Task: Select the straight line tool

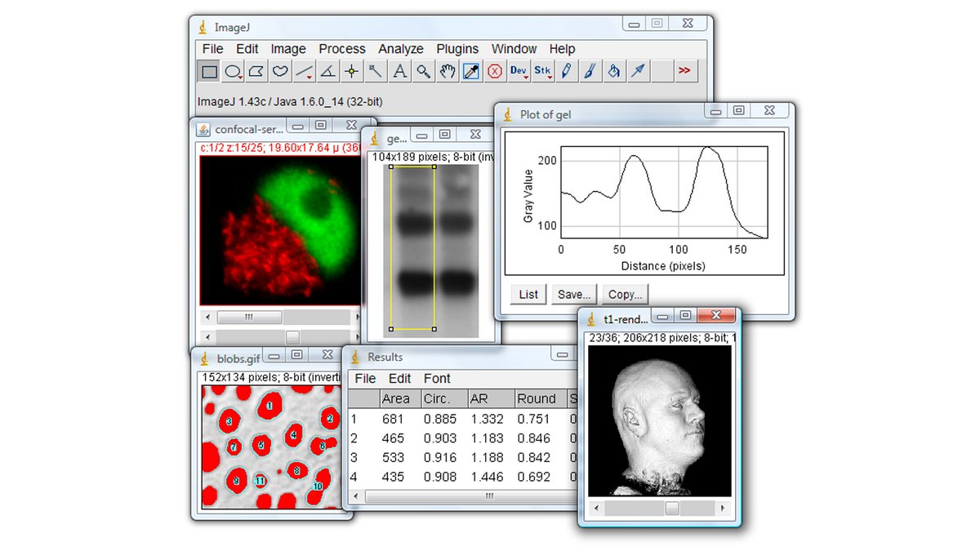Action: click(x=304, y=72)
